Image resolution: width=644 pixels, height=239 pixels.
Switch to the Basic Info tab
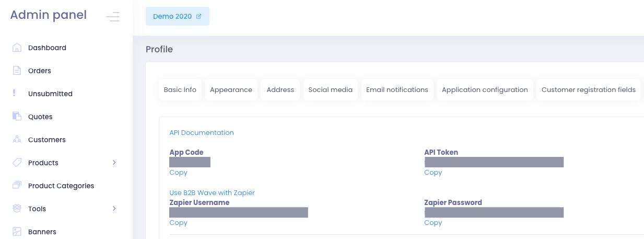pos(180,90)
